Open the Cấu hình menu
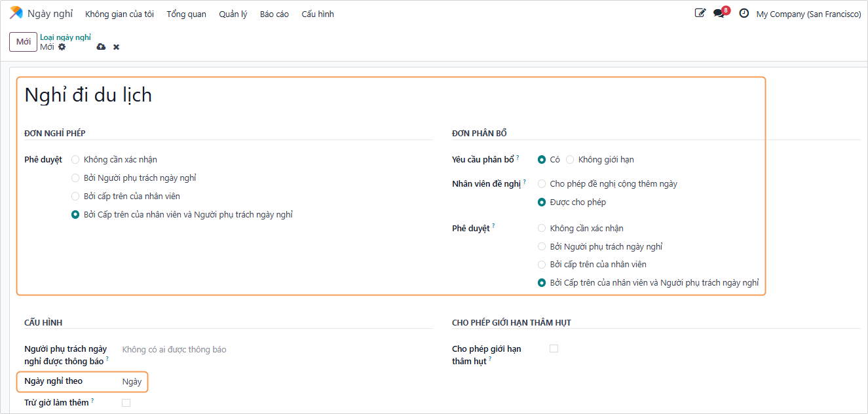Viewport: 868px width, 414px height. [318, 14]
